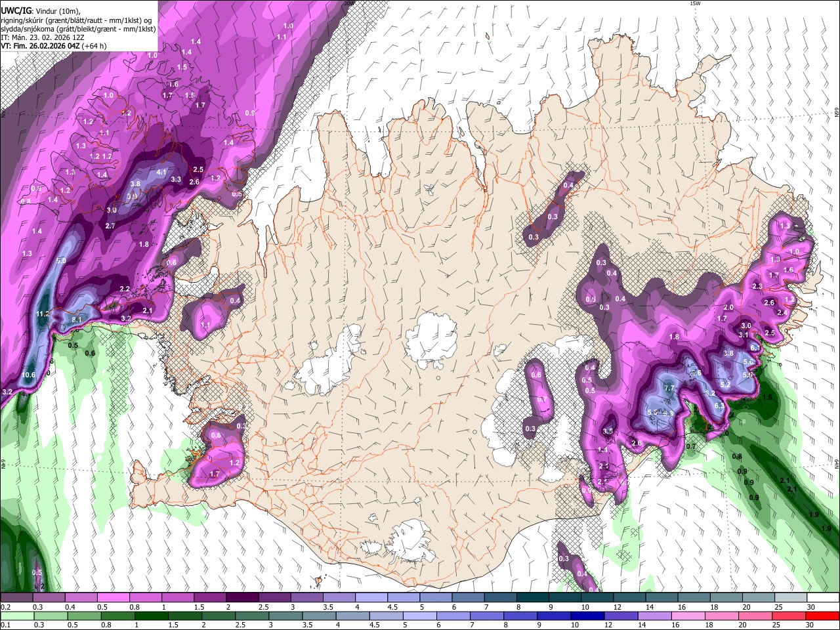Click the pale green 0.1 swatch in the lower legend
The height and width of the screenshot is (630, 840).
coord(17,616)
